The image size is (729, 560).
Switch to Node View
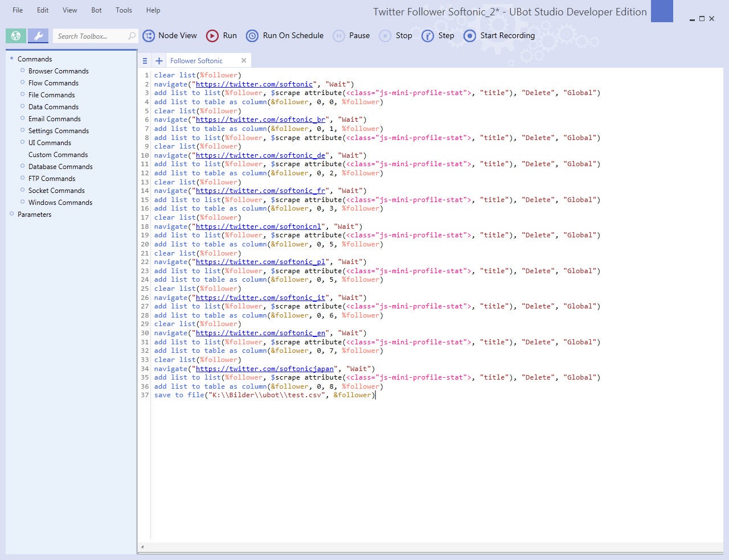[170, 35]
